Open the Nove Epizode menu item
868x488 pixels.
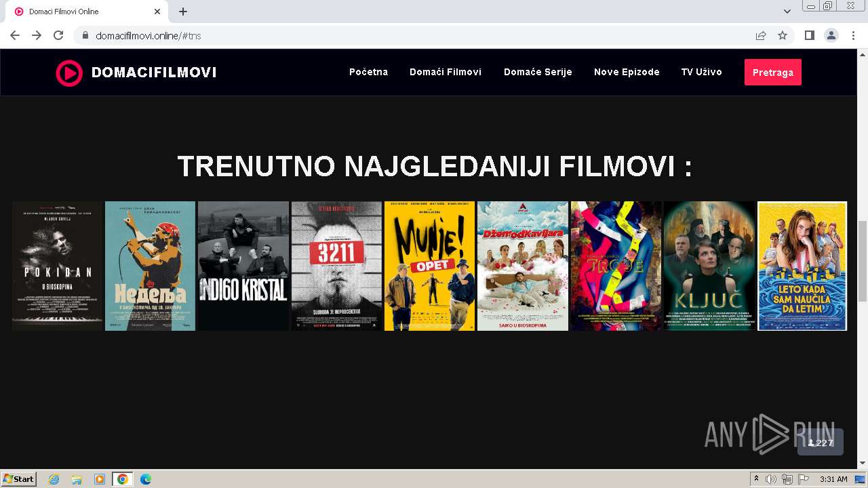pyautogui.click(x=627, y=72)
